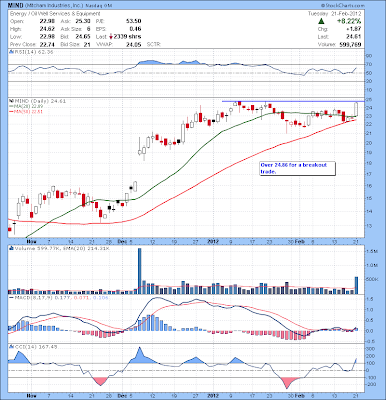This screenshot has width=386, height=400.
Task: Click the small icon beside the Volume label
Action: tap(11, 248)
